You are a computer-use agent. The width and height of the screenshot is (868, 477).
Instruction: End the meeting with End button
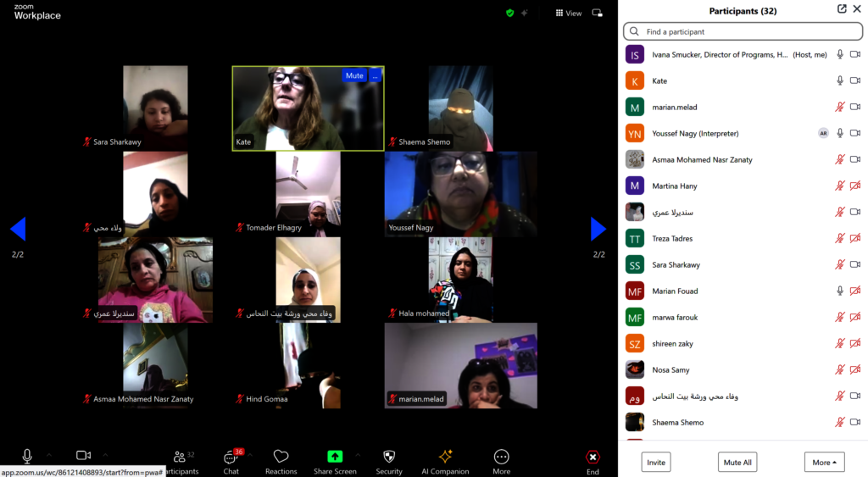593,460
